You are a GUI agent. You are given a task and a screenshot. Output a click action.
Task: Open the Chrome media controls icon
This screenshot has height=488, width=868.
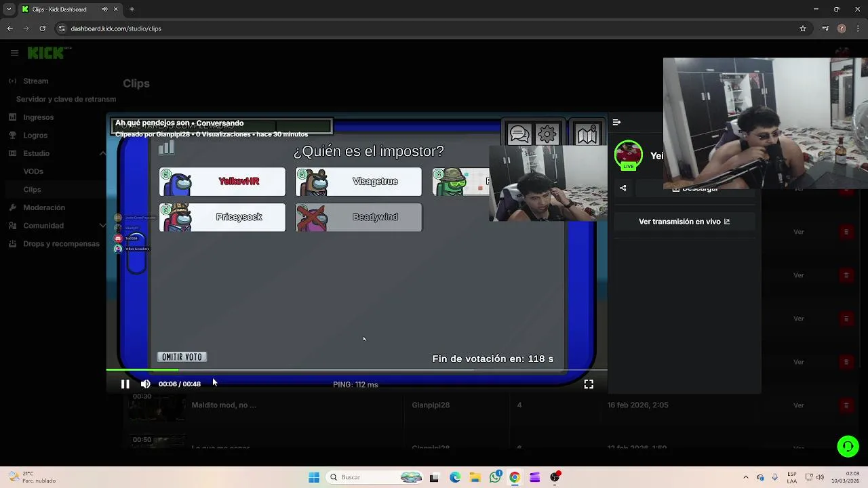(x=825, y=28)
